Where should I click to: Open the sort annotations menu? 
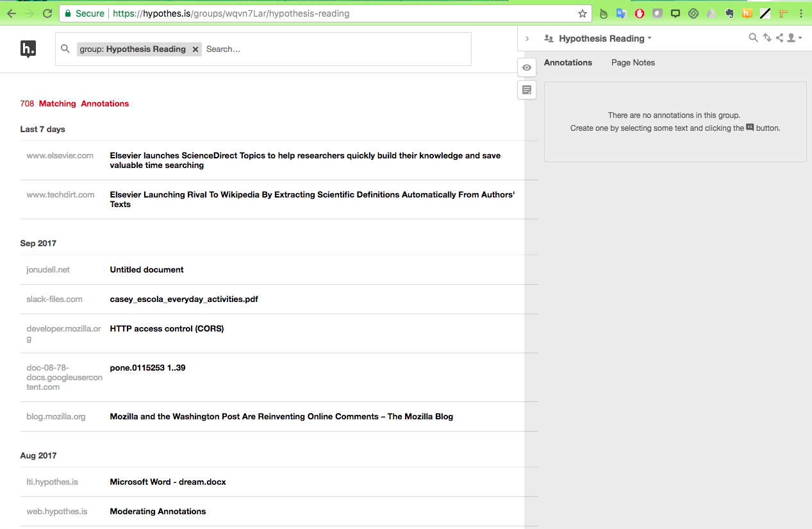click(x=767, y=38)
